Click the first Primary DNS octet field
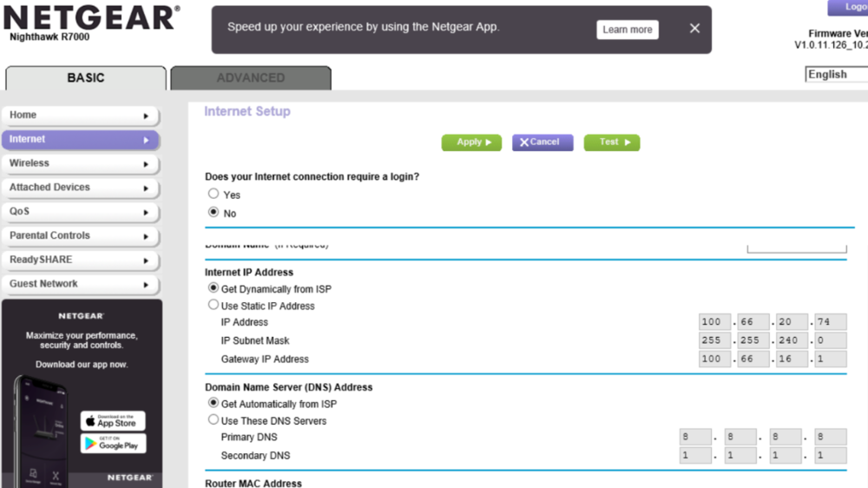868x488 pixels. pyautogui.click(x=695, y=438)
